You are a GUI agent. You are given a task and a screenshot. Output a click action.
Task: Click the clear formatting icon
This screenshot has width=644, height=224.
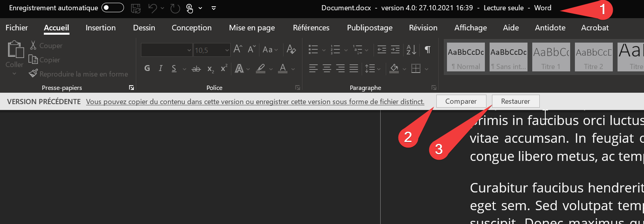[x=291, y=49]
